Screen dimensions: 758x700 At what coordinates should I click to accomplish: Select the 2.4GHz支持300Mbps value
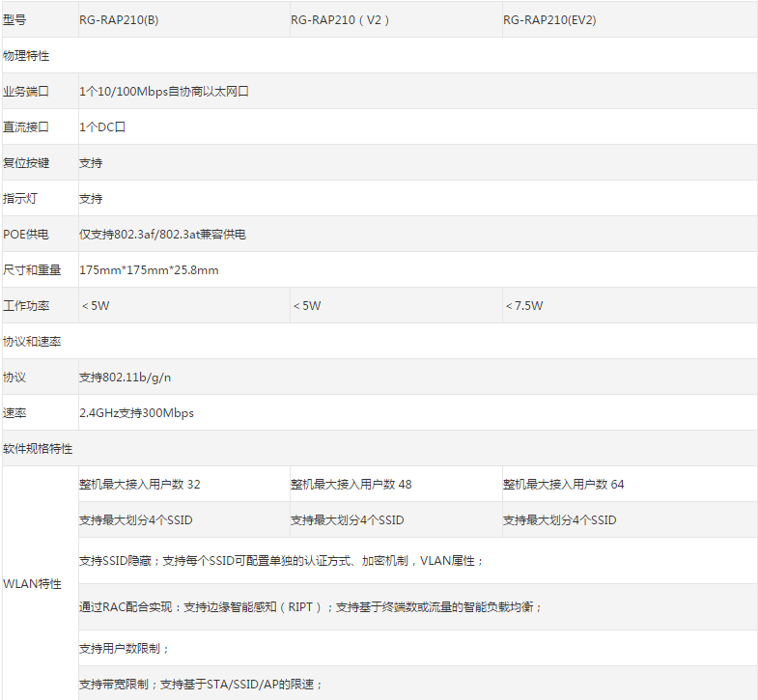tap(137, 413)
